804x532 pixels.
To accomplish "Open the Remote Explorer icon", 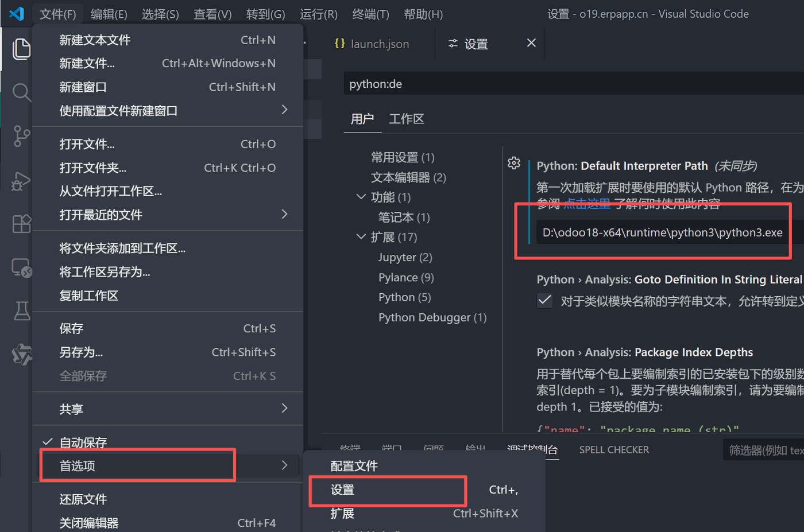I will pos(21,268).
